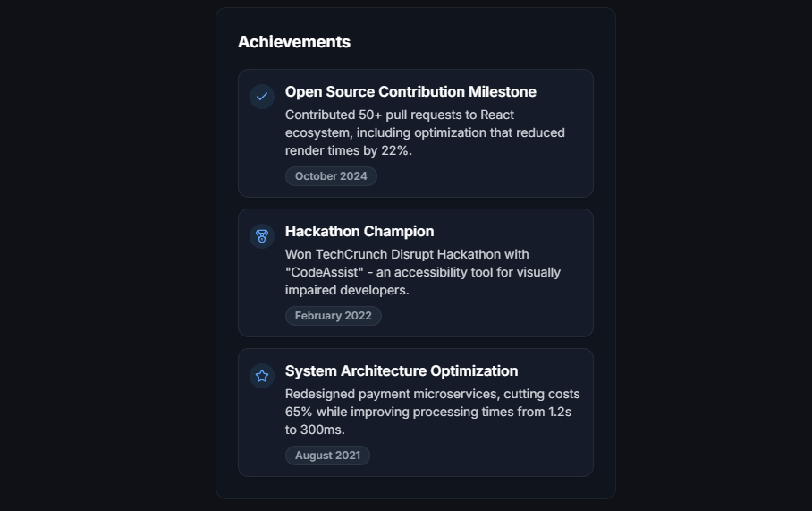This screenshot has width=812, height=511.
Task: Click the checkmark icon for Open Source Contribution
Action: tap(262, 97)
